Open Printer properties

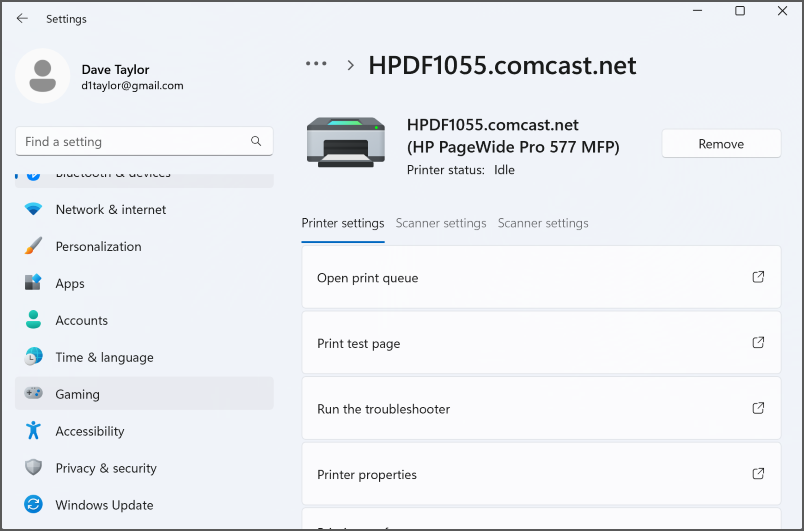tap(541, 474)
